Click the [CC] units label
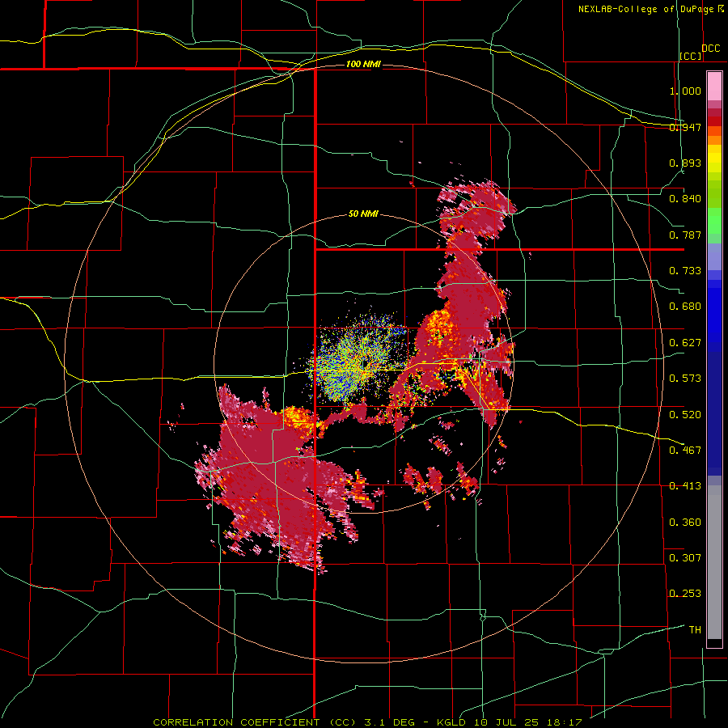This screenshot has width=728, height=728. [x=691, y=56]
